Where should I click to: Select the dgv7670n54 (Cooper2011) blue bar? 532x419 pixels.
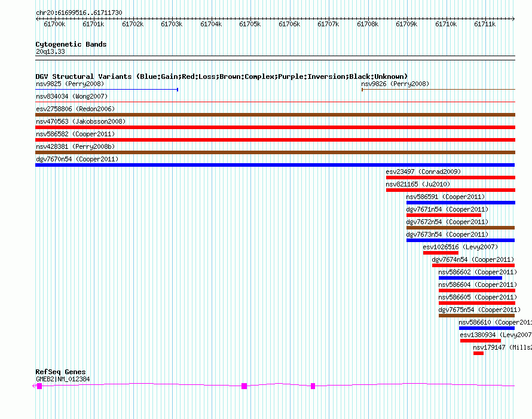[x=275, y=165]
